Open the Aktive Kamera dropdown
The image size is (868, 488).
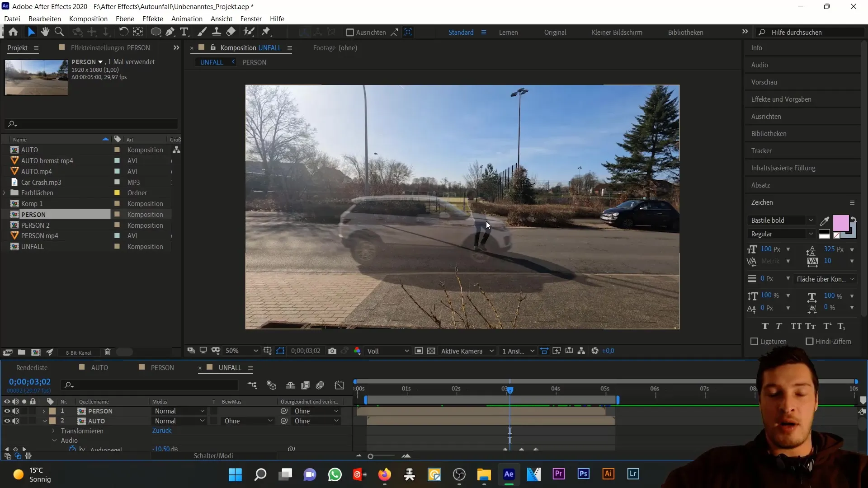point(467,351)
